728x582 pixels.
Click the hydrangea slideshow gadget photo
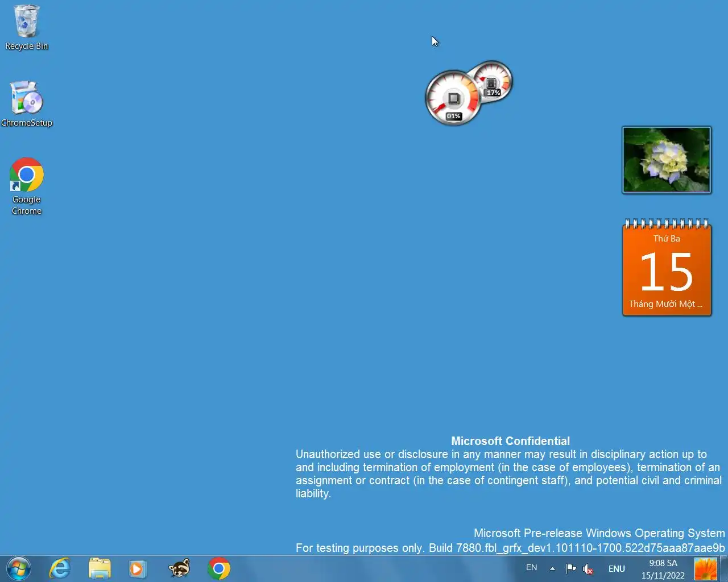pos(667,160)
